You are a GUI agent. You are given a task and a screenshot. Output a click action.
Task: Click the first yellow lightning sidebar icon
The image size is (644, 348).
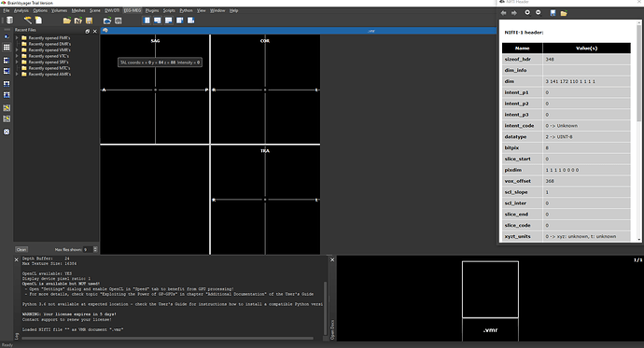pos(7,108)
